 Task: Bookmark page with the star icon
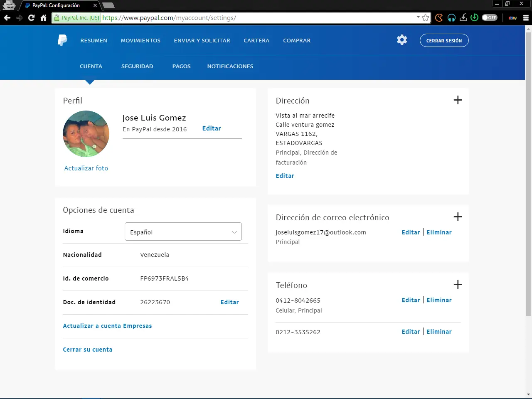[x=425, y=18]
